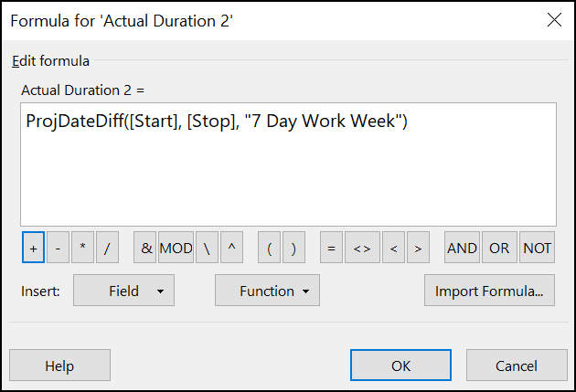This screenshot has height=392, width=576.
Task: Insert the MOD operator
Action: [176, 248]
